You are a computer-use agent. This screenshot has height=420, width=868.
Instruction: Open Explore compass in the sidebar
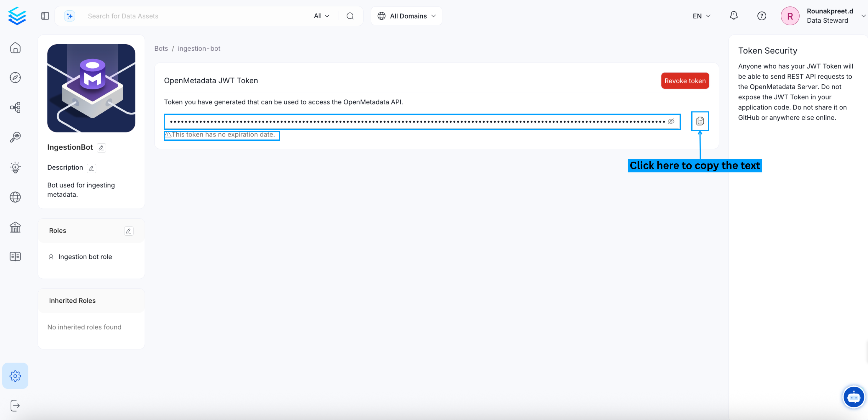coord(15,78)
